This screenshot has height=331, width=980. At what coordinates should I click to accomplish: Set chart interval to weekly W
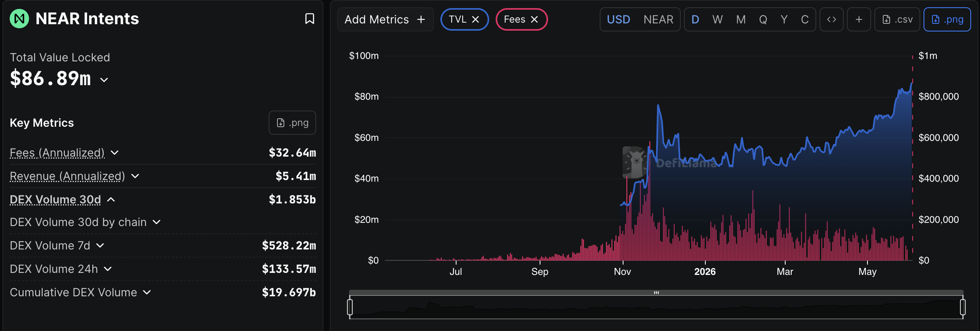pos(717,19)
